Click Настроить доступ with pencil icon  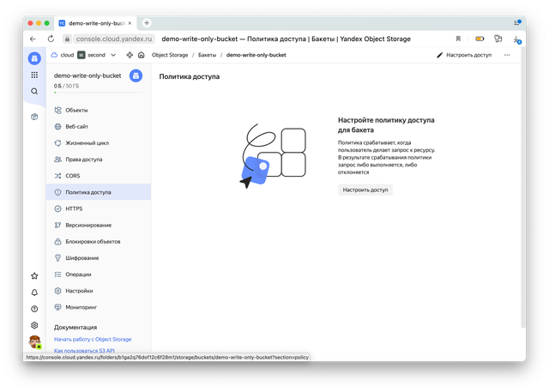pos(464,55)
